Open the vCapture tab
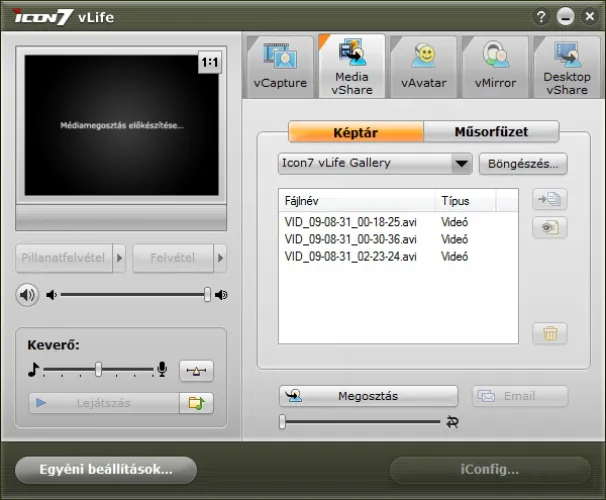 point(280,67)
